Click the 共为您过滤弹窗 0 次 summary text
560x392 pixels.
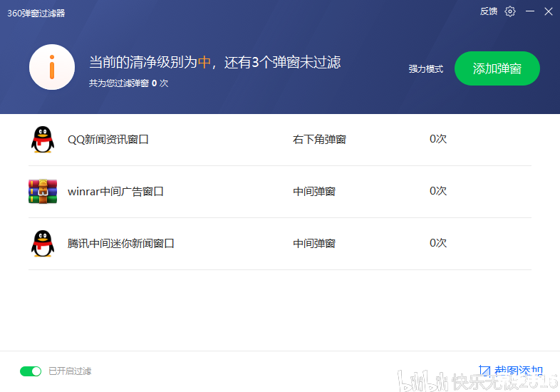128,83
